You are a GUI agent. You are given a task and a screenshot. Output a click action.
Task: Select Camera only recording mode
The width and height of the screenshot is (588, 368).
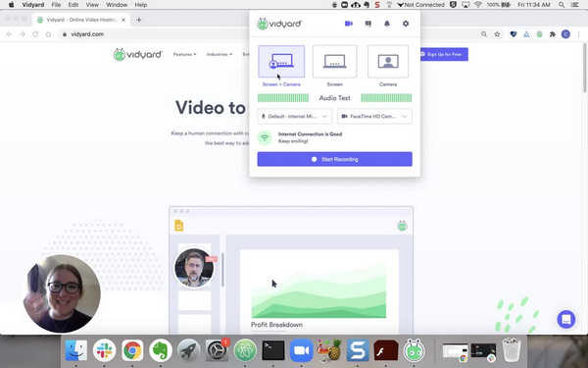(388, 62)
